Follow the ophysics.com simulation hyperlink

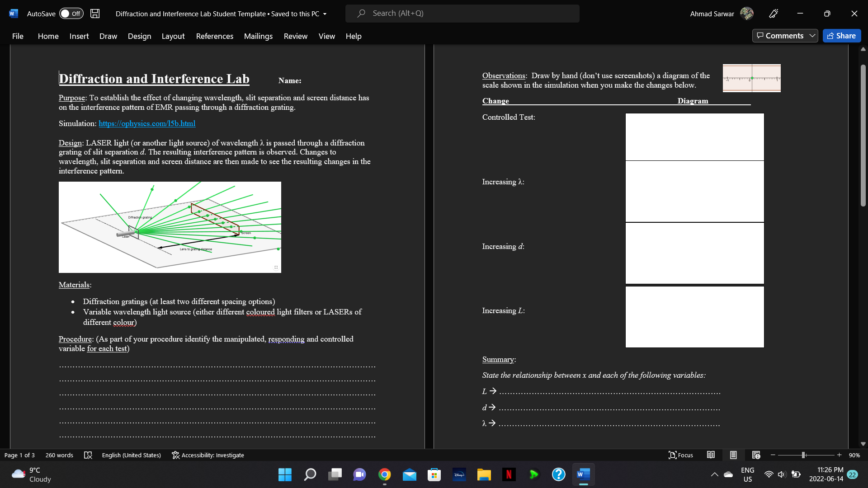pos(147,123)
